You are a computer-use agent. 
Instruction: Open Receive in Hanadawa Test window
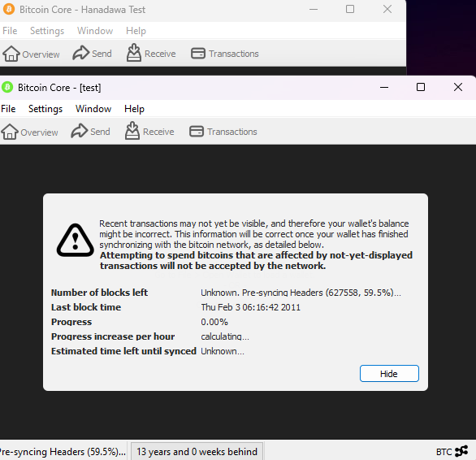point(151,53)
